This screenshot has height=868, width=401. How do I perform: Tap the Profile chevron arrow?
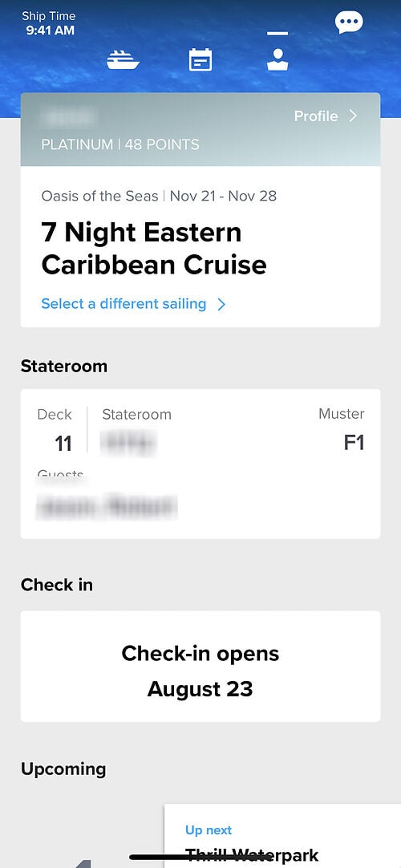pos(353,116)
